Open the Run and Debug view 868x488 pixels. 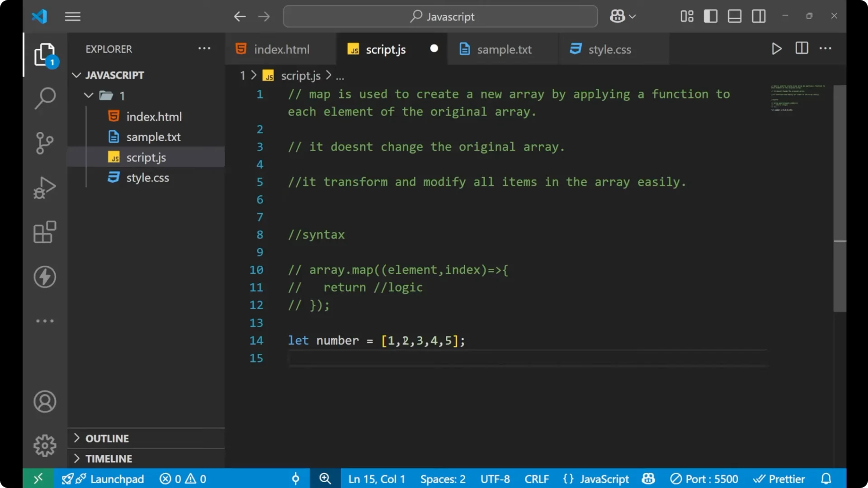tap(44, 187)
